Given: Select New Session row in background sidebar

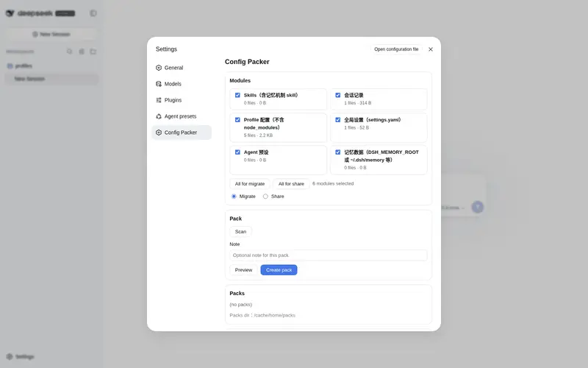Looking at the screenshot, I should pos(51,79).
